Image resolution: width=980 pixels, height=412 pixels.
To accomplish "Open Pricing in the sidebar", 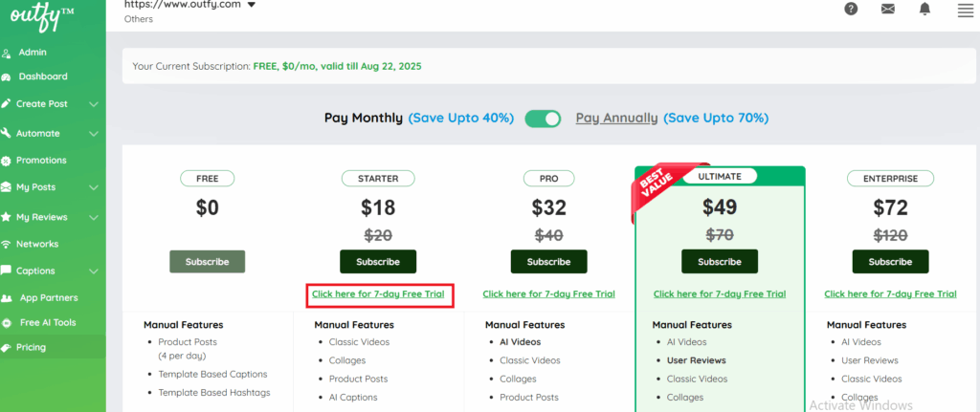I will [x=31, y=347].
